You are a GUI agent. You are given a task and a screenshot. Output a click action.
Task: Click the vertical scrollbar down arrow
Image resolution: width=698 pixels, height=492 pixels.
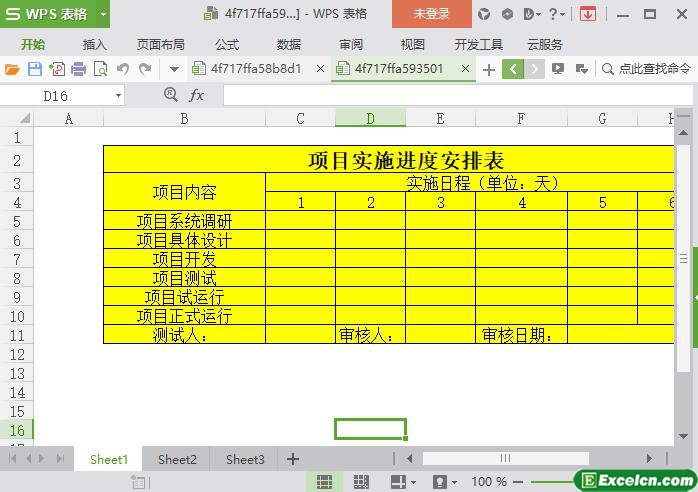click(x=683, y=436)
